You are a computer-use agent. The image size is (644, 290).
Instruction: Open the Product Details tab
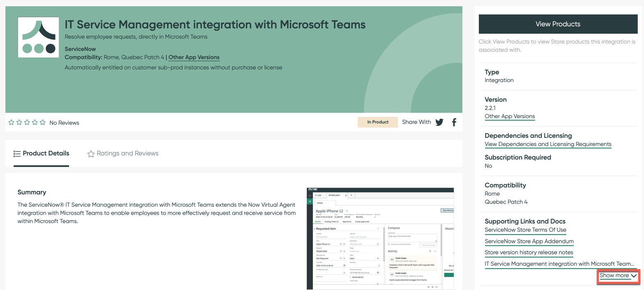point(41,153)
